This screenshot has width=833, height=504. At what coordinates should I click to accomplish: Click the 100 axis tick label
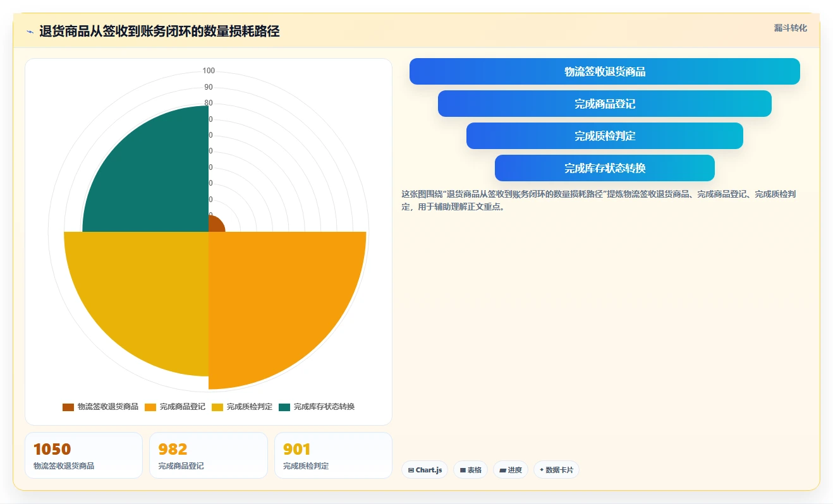point(209,71)
